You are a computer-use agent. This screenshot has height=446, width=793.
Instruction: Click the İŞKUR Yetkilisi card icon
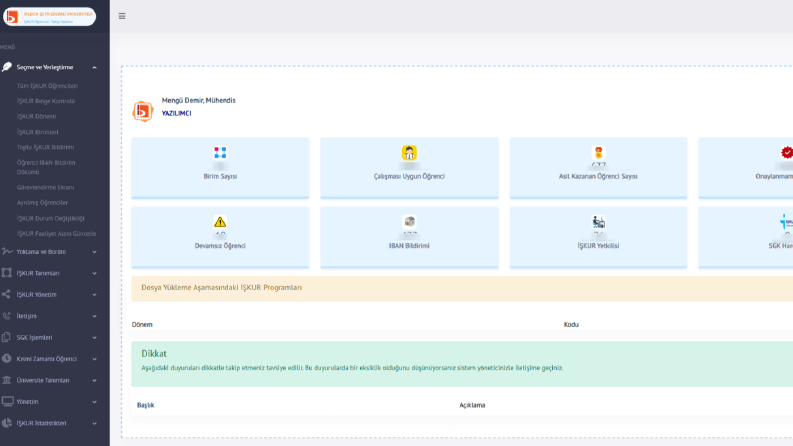point(598,222)
